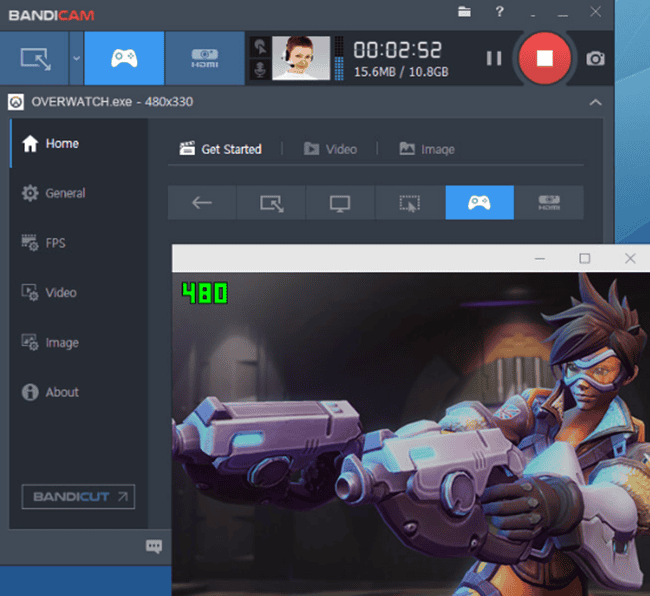Switch to the Image tab in Home
Screen dimensions: 650x596
coord(427,149)
